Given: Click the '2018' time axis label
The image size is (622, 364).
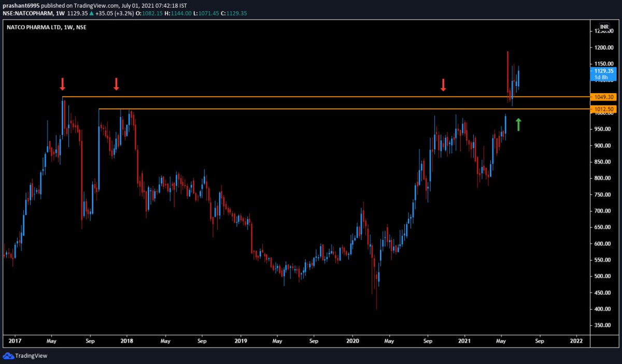Looking at the screenshot, I should [127, 342].
